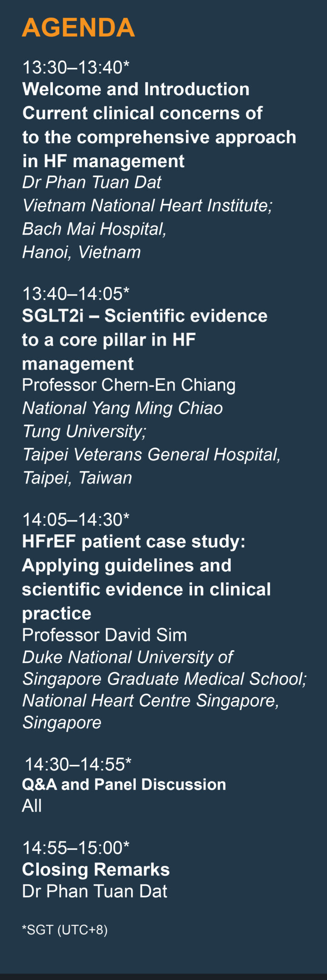Viewport: 327px width, 980px height.
Task: Click the *SGT (UTC+8) footnote
Action: (65, 930)
